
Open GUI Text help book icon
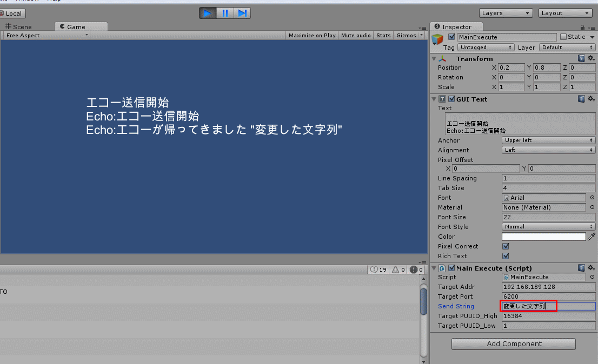pyautogui.click(x=581, y=99)
